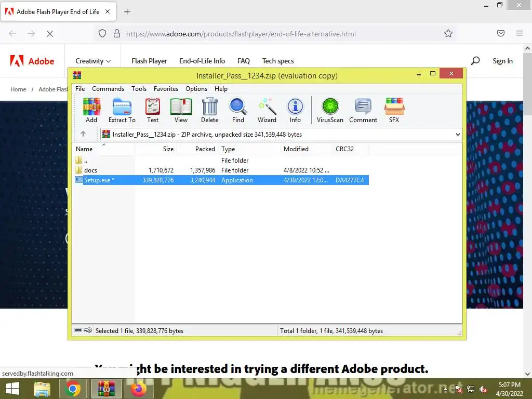Click the Delete trash can icon
532x399 pixels.
pos(210,110)
